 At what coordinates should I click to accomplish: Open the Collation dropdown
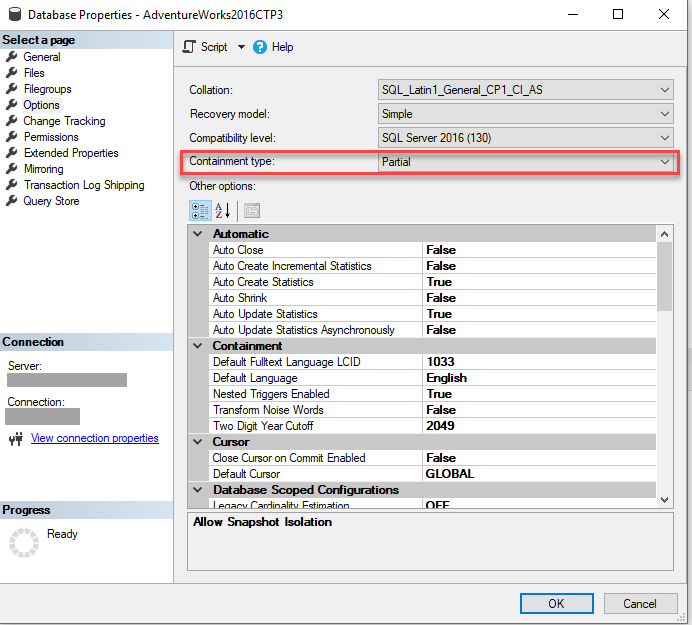click(665, 90)
